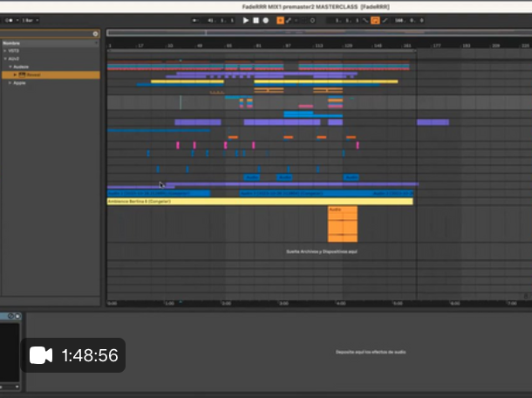This screenshot has height=398, width=532.
Task: Click bar 113 on the beat ruler
Action: 319,45
